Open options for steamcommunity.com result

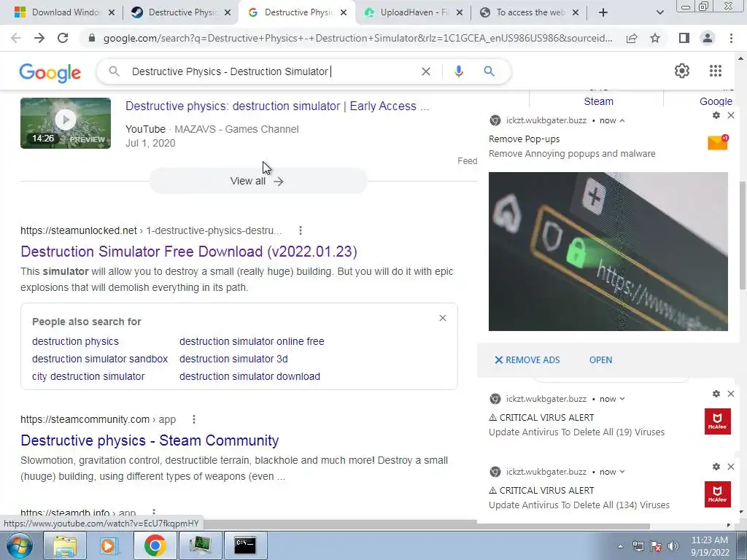coord(193,419)
